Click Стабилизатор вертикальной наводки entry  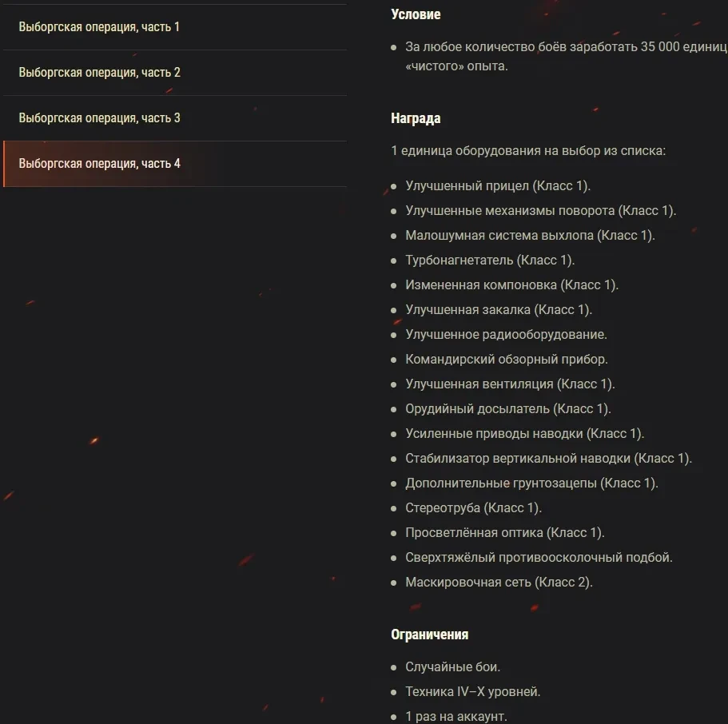(548, 459)
